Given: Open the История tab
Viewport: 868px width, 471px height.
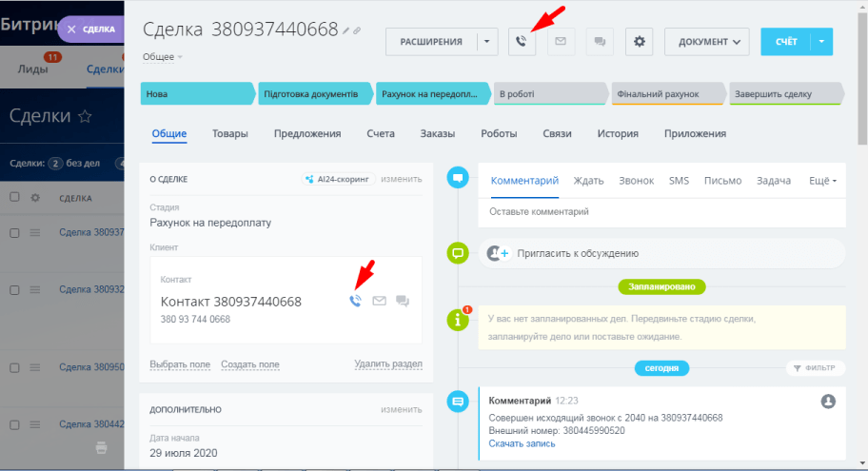Looking at the screenshot, I should coord(618,134).
